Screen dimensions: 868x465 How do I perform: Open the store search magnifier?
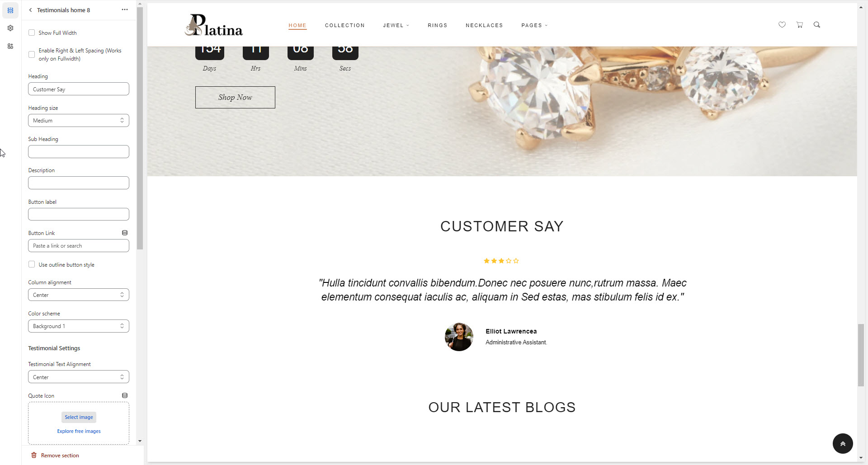(817, 25)
